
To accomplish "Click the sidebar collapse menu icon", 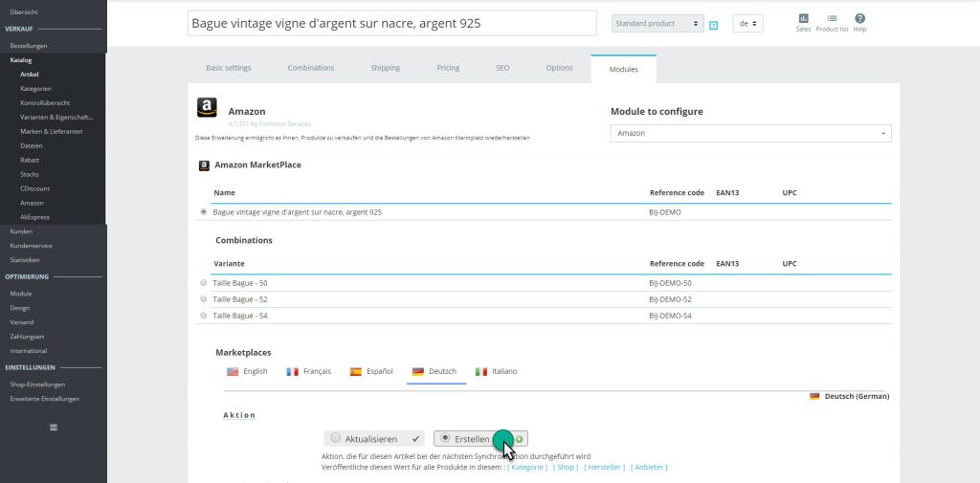I will pos(54,428).
